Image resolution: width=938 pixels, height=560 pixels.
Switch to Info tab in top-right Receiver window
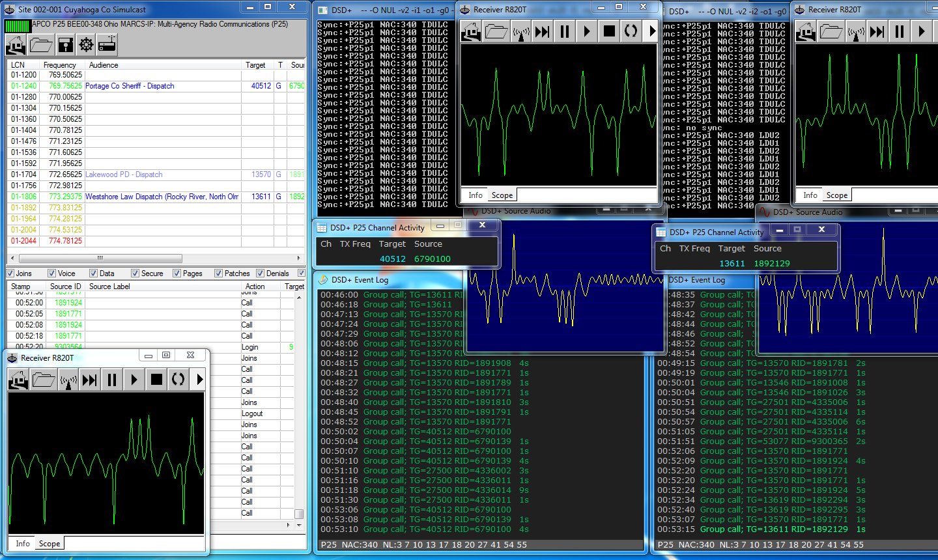click(x=810, y=195)
